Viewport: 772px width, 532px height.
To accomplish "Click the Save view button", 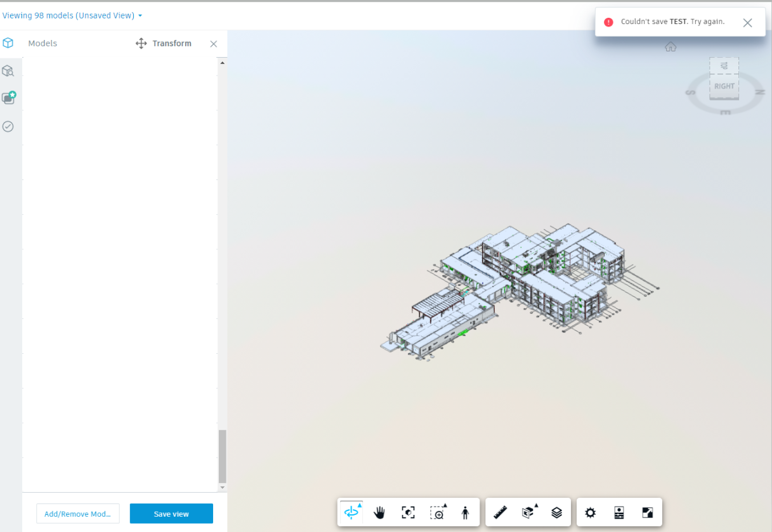I will coord(171,514).
